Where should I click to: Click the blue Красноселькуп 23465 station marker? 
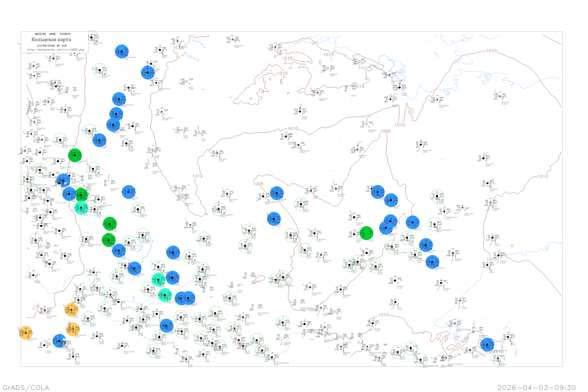click(x=122, y=52)
